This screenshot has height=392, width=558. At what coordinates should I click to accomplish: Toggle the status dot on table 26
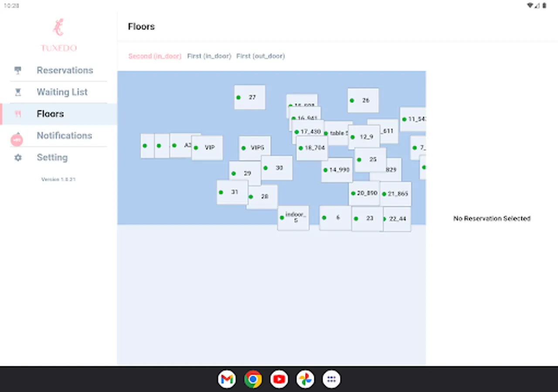(x=352, y=100)
